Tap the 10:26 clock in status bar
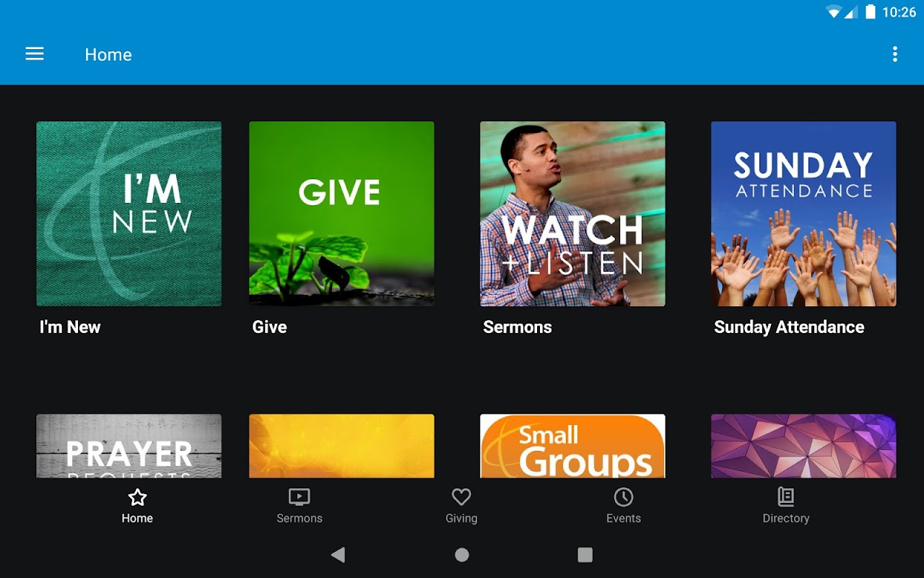 click(899, 12)
